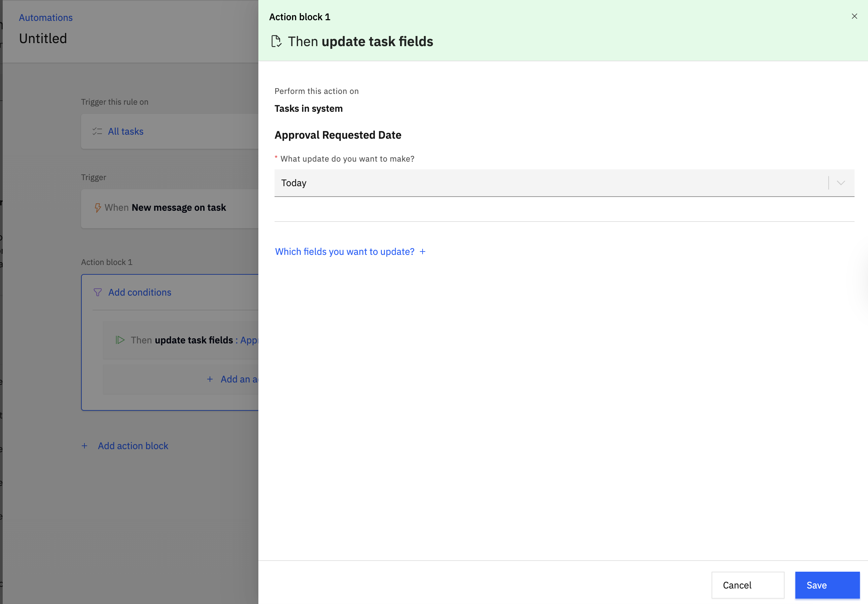
Task: Click the All tasks checklist icon
Action: (x=97, y=131)
